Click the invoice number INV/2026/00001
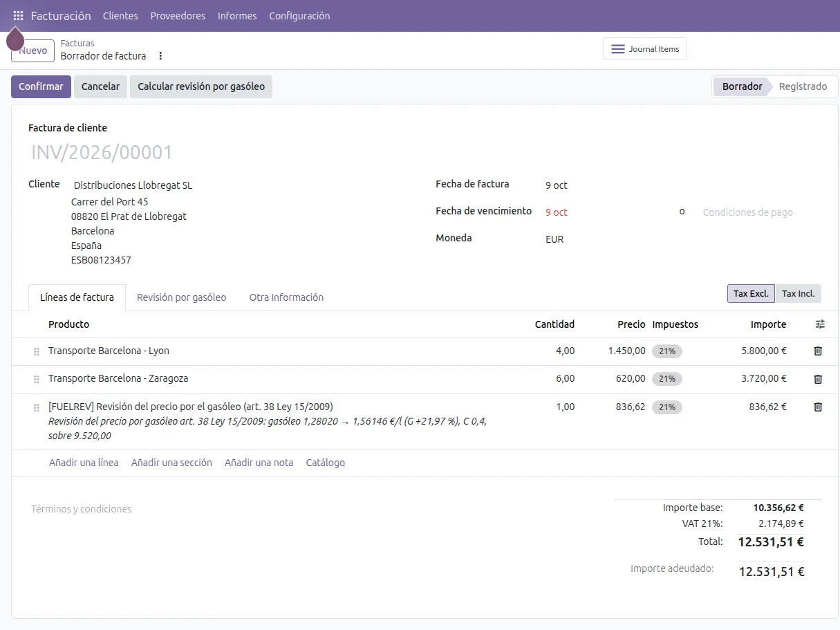The width and height of the screenshot is (840, 630). (x=102, y=152)
